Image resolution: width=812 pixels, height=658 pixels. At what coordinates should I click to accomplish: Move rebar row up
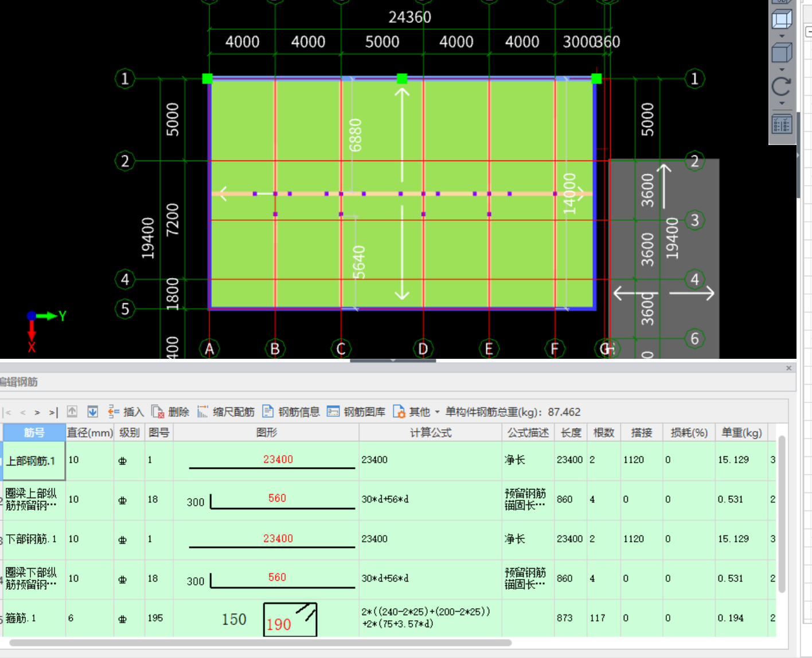(72, 412)
